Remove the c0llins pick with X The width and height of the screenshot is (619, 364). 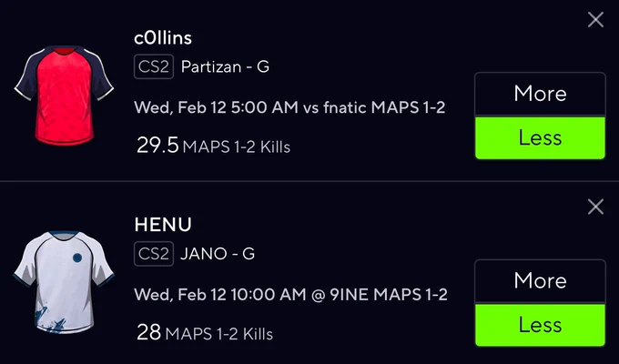[595, 19]
